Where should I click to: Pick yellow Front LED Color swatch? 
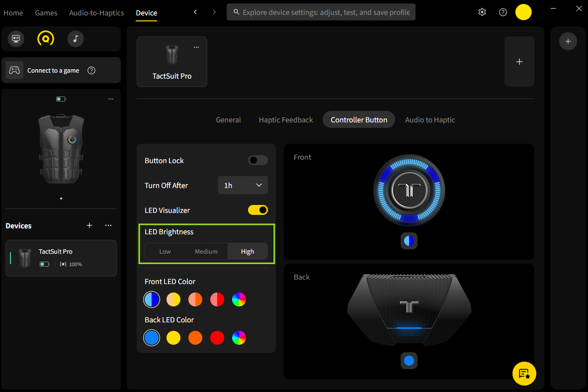[x=173, y=299]
